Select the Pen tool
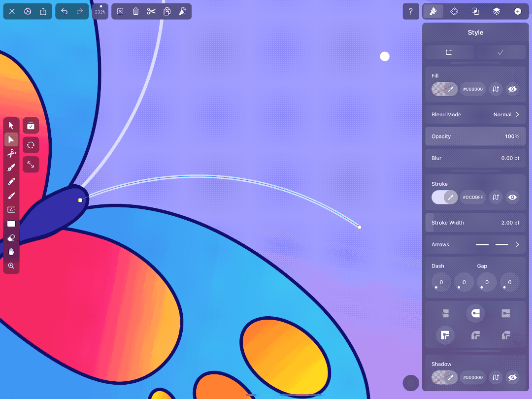The image size is (532, 399). [11, 167]
